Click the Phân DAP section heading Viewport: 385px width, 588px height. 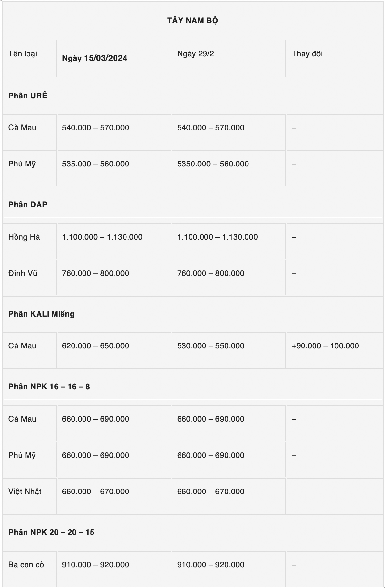tap(28, 205)
